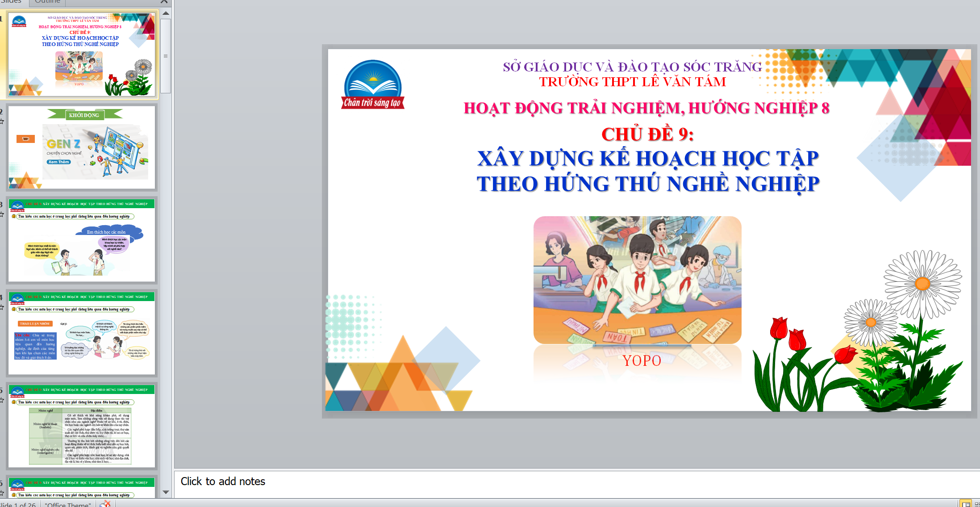Viewport: 980px width, 507px height.
Task: Select the slide 5 table thumbnail
Action: (82, 426)
